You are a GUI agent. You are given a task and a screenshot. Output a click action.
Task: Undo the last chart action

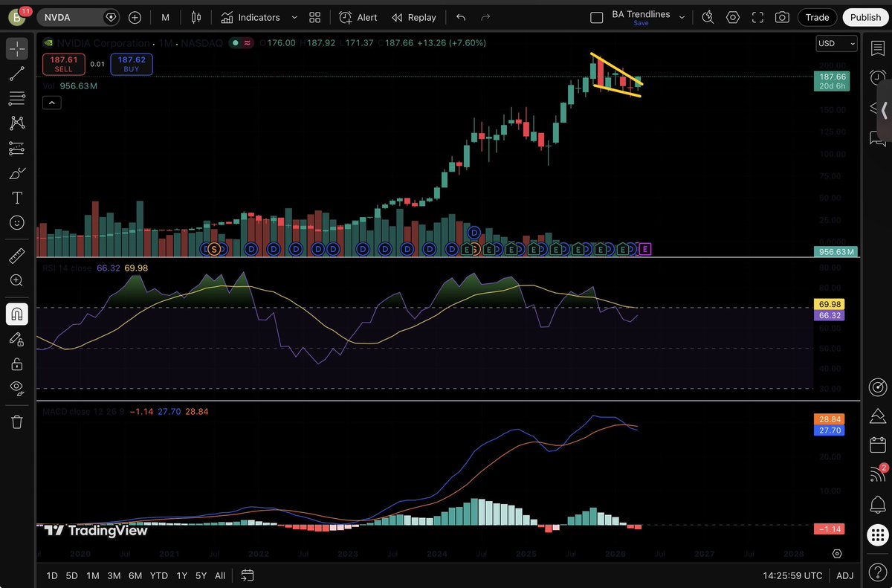[x=461, y=17]
